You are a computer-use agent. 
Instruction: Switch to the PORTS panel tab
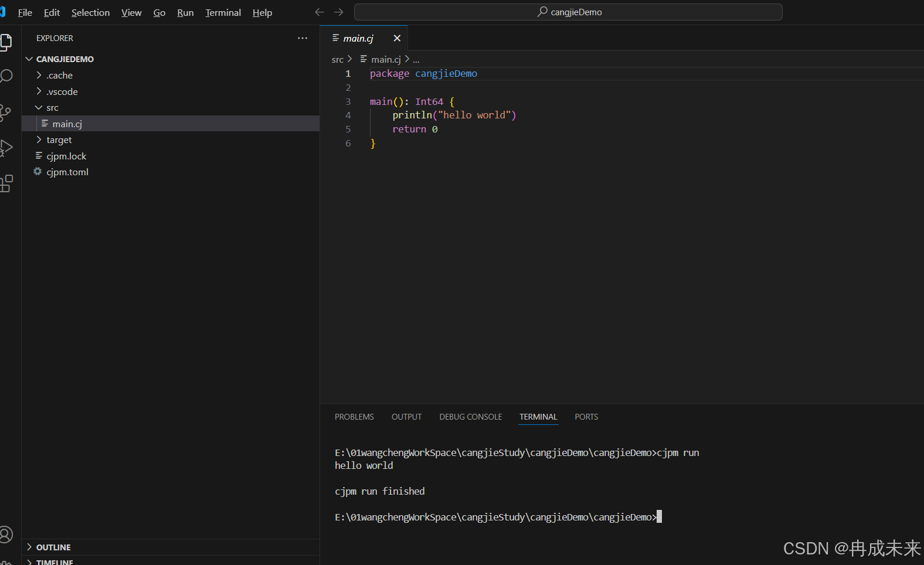coord(586,417)
